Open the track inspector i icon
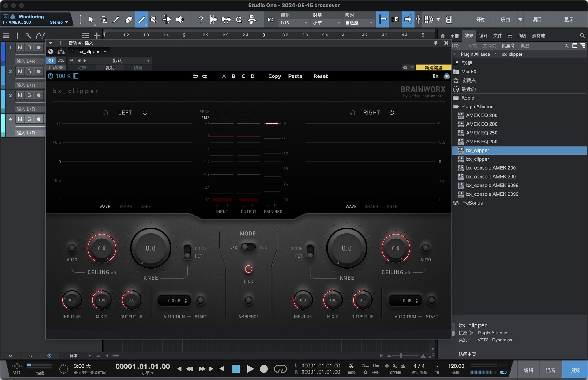The image size is (588, 380). pos(17,36)
